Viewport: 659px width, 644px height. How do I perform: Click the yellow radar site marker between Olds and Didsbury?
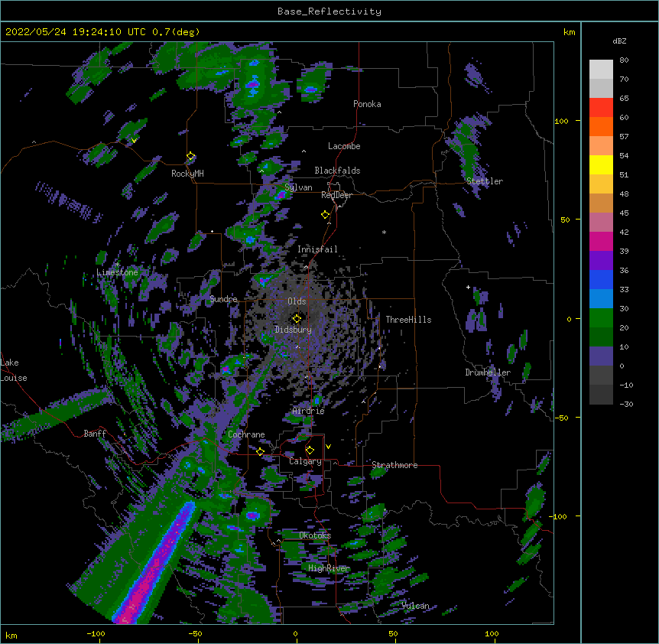297,318
